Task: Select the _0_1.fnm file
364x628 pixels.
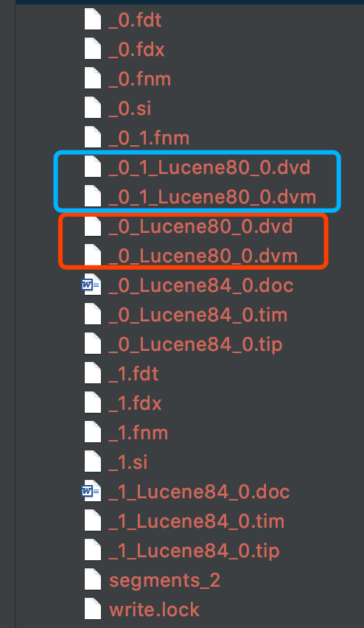Action: (149, 138)
